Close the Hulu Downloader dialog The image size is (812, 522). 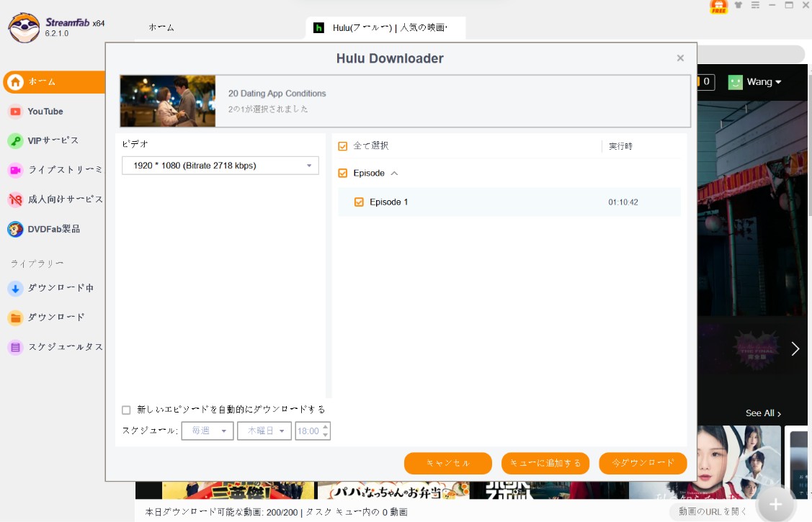[680, 58]
